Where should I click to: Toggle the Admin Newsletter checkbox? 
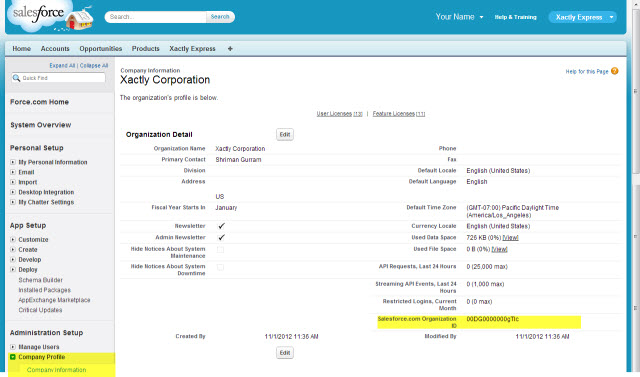[221, 237]
